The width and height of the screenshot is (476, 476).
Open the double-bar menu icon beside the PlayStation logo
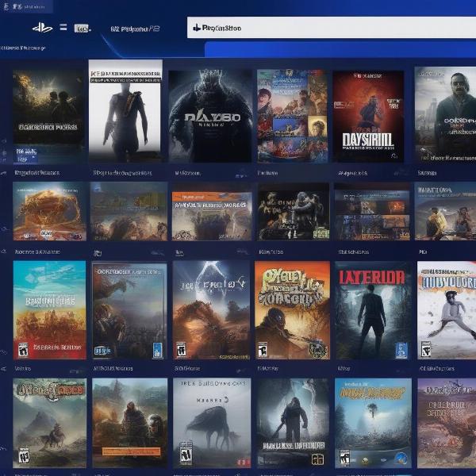click(x=63, y=28)
